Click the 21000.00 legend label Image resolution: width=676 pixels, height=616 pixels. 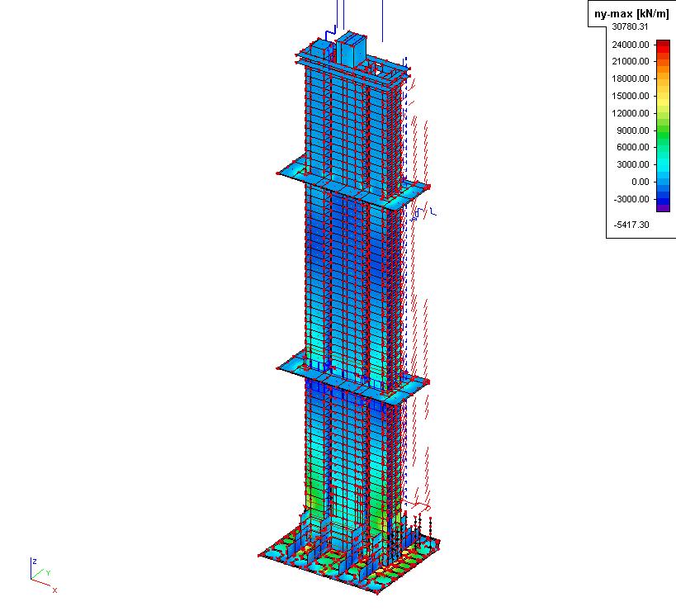click(x=631, y=62)
